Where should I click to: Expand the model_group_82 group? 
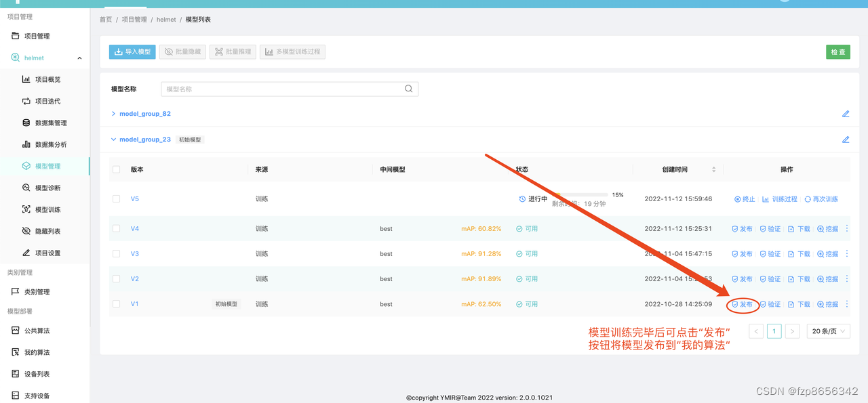pos(113,114)
